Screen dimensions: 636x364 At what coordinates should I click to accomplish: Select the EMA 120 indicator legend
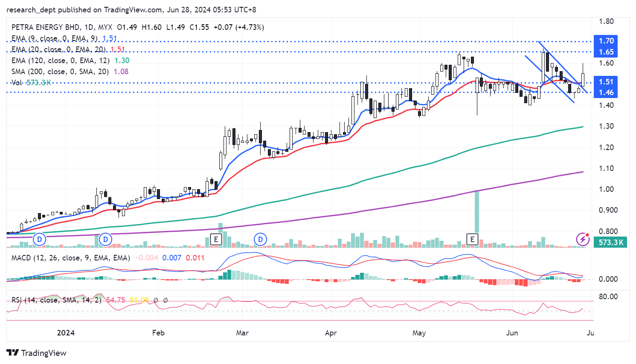(60, 61)
